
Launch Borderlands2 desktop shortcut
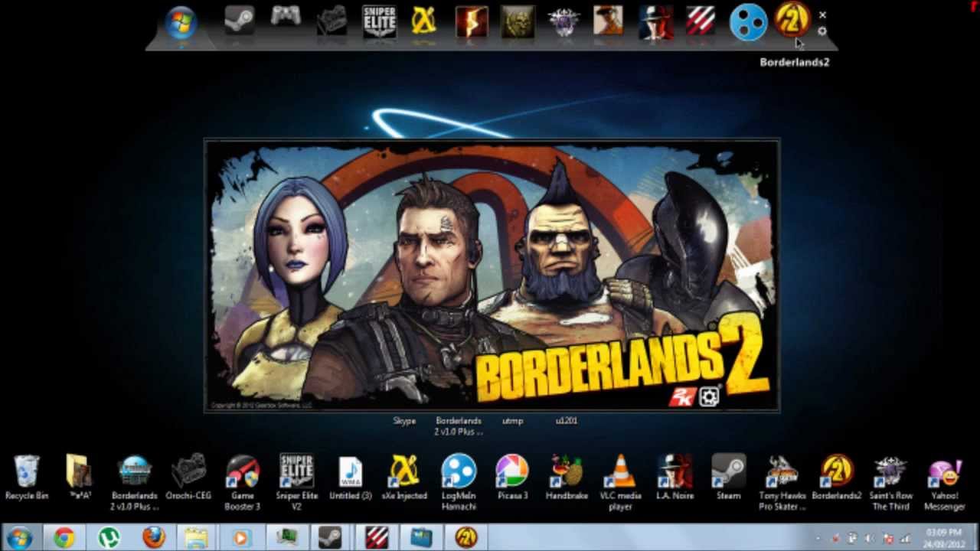[x=836, y=478]
